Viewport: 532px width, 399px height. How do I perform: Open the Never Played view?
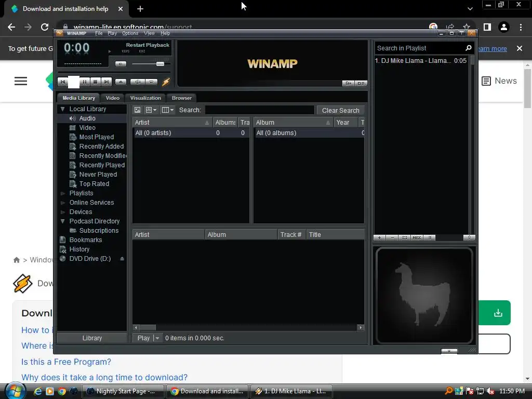tap(98, 175)
